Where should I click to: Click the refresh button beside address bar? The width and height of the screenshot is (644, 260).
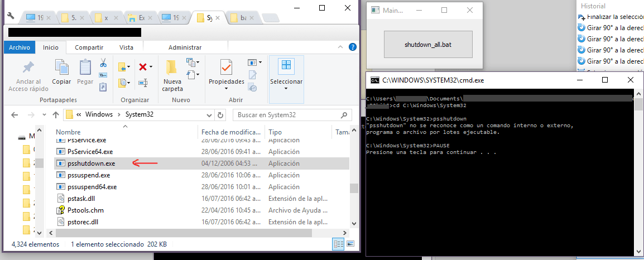(220, 115)
